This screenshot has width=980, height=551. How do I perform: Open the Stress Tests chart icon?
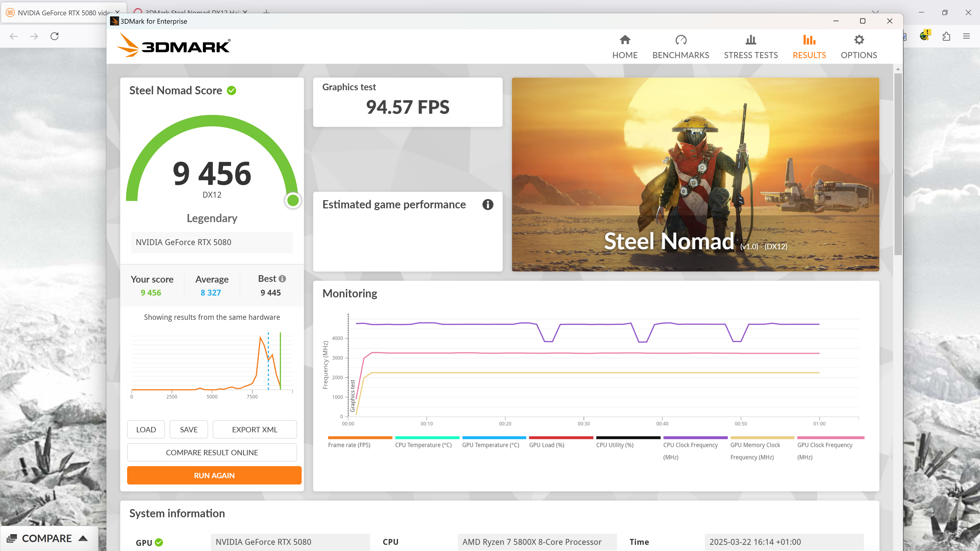coord(751,40)
